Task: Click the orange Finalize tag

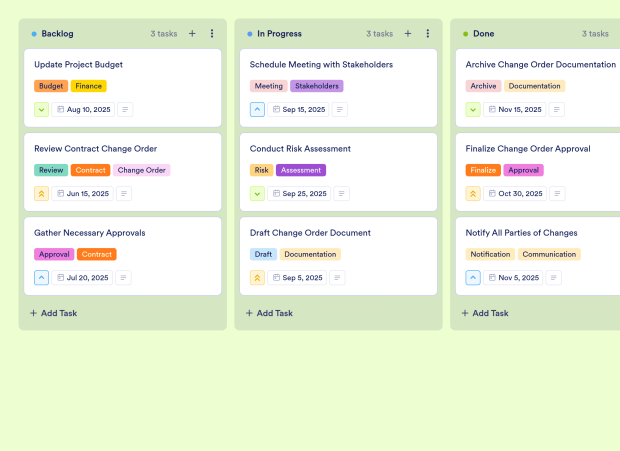Action: click(483, 170)
